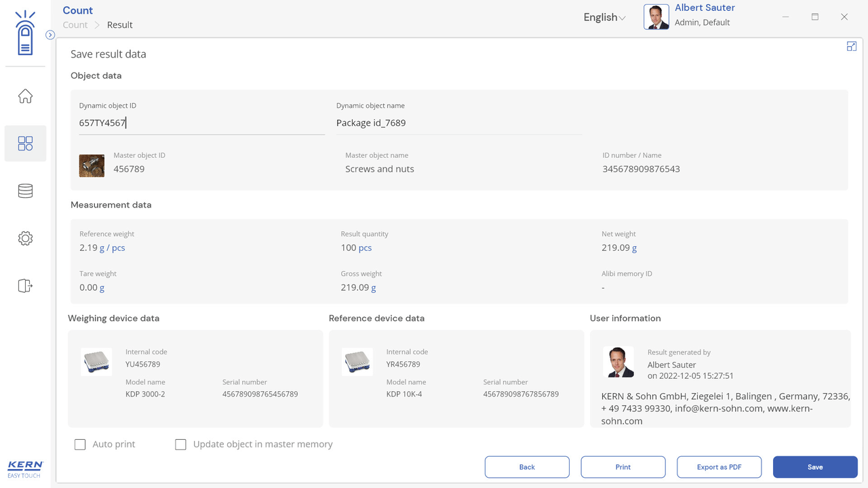
Task: Expand the sidebar with arrow button
Action: click(50, 35)
